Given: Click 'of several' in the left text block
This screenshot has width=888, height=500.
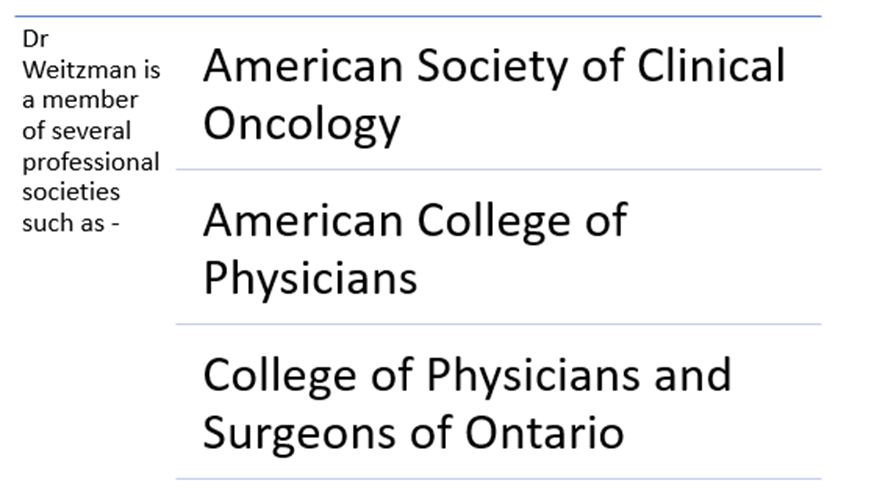Looking at the screenshot, I should pos(76,131).
